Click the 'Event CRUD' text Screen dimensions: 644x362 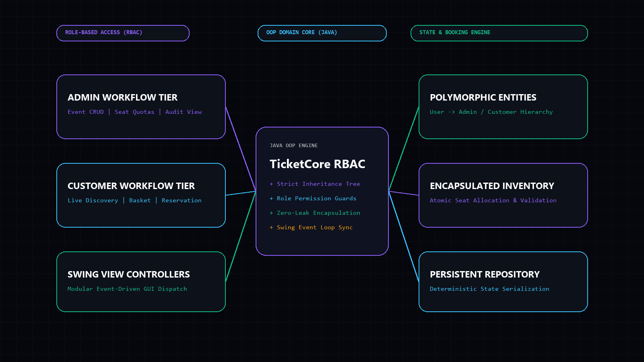[86, 112]
